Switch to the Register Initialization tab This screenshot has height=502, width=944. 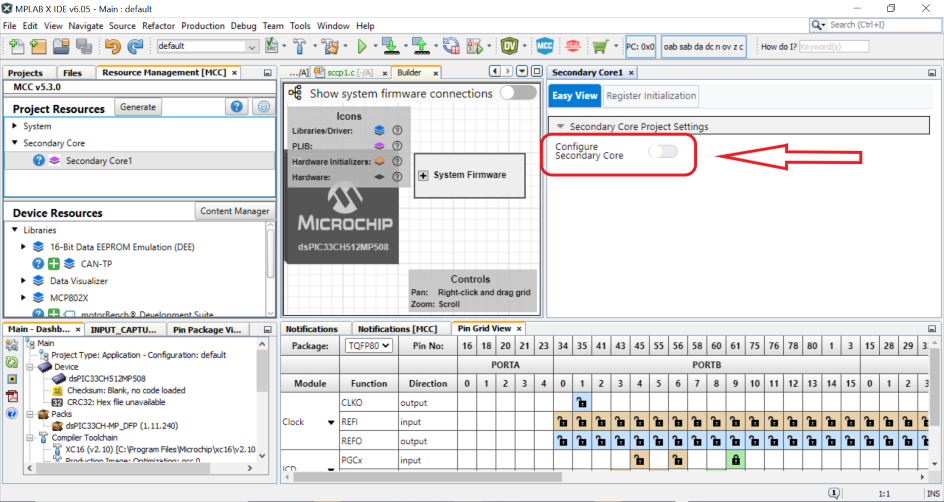pyautogui.click(x=651, y=96)
